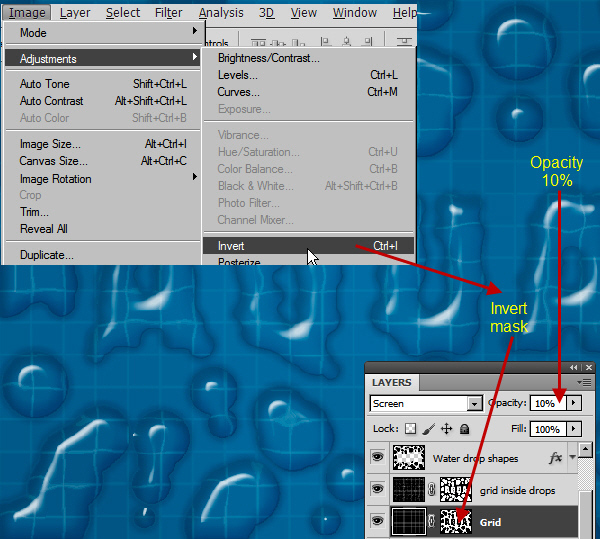
Task: Click the Opacity value field
Action: point(546,404)
